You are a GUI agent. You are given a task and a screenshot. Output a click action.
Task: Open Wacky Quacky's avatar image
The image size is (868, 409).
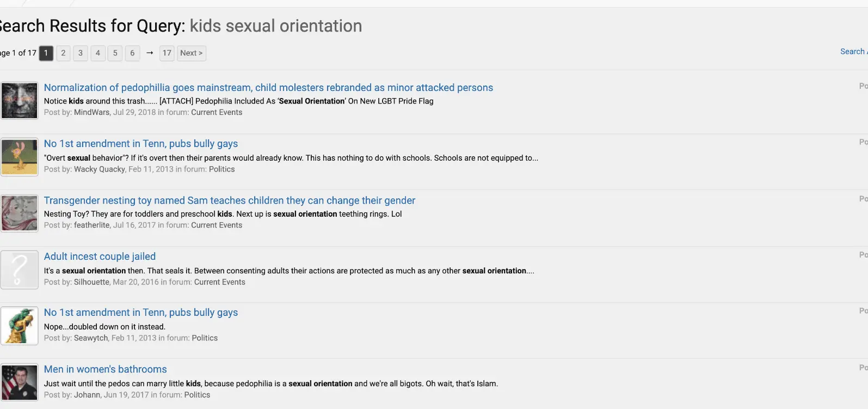pos(20,157)
